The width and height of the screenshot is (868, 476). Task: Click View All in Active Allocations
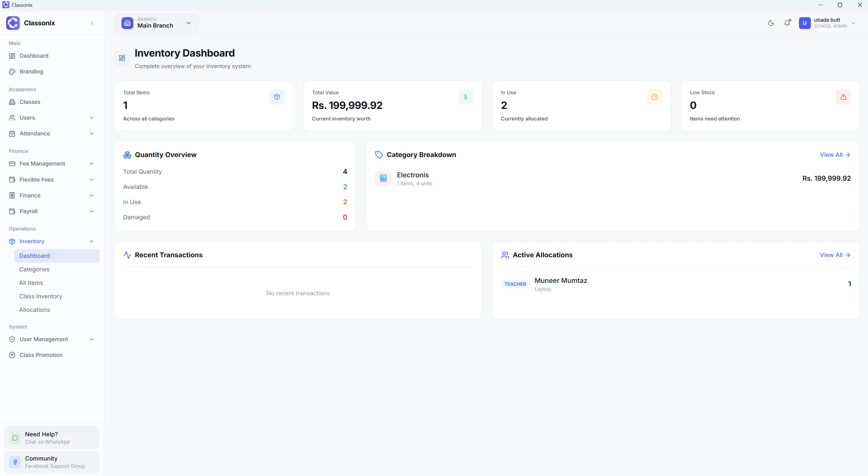tap(835, 255)
